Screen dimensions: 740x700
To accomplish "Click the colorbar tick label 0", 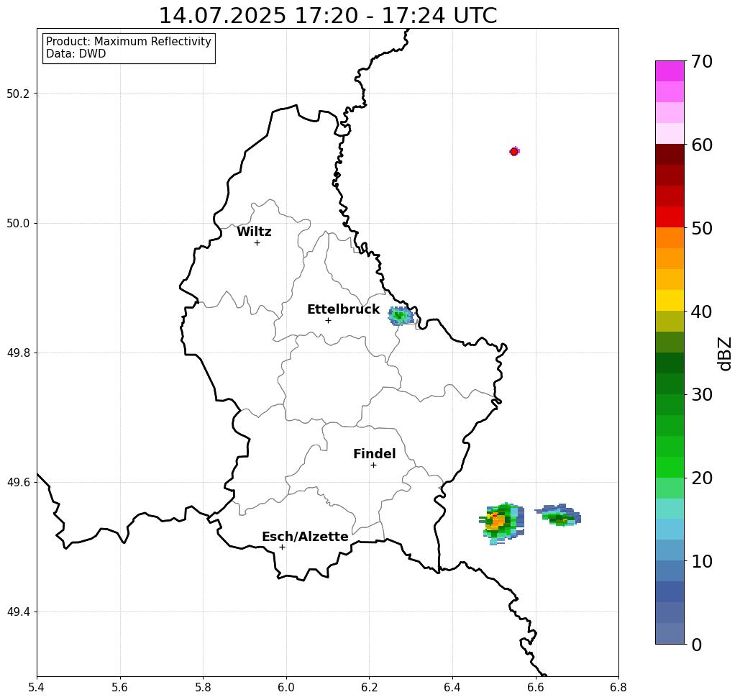I will pyautogui.click(x=697, y=645).
